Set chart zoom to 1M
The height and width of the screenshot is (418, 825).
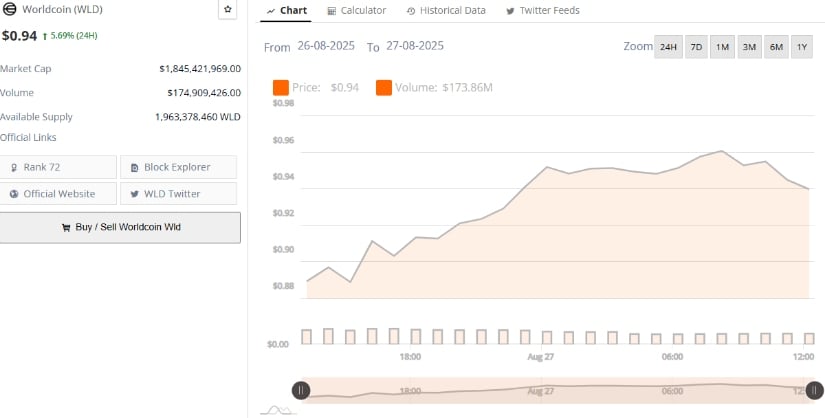(x=722, y=47)
